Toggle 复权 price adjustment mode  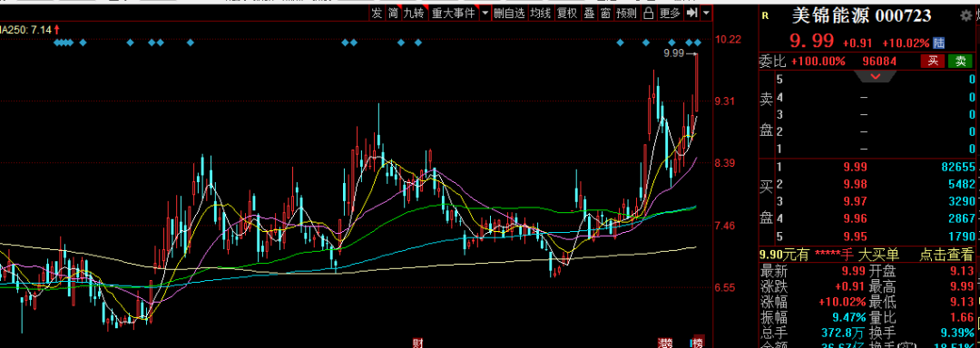pos(567,13)
